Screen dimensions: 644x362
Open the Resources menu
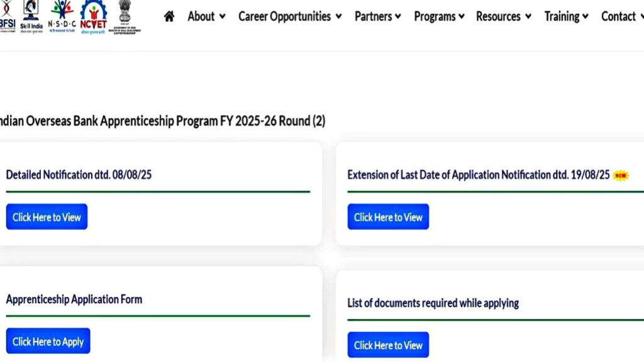503,16
